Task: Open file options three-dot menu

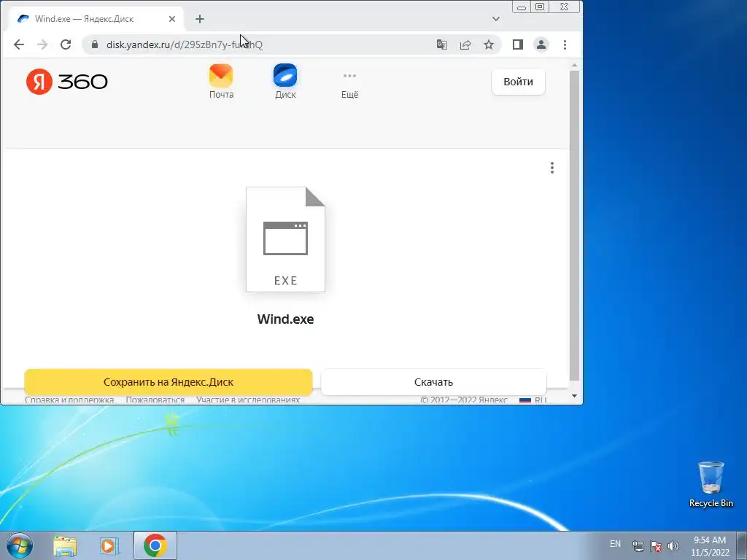Action: (x=551, y=168)
